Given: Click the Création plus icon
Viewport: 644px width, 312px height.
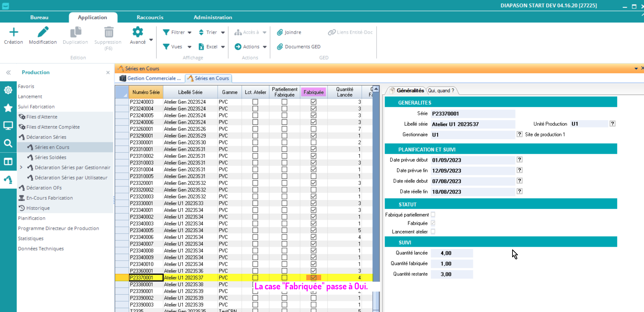Looking at the screenshot, I should tap(14, 32).
